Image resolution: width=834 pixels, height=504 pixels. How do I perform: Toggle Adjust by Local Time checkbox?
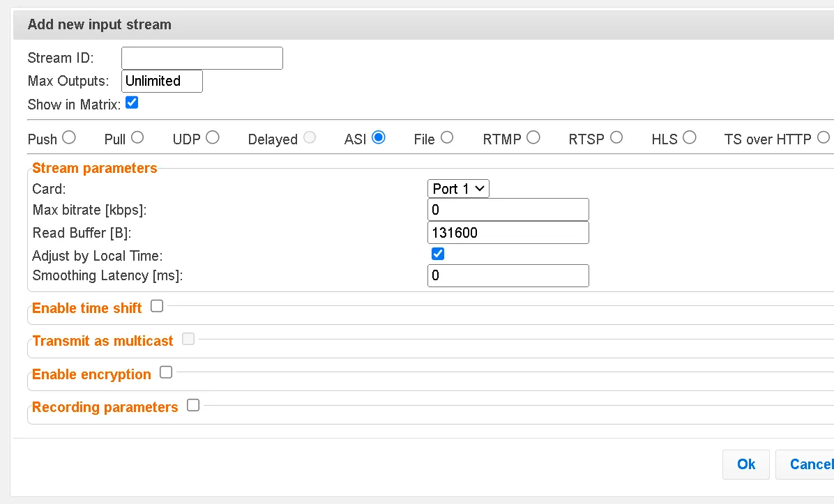438,254
